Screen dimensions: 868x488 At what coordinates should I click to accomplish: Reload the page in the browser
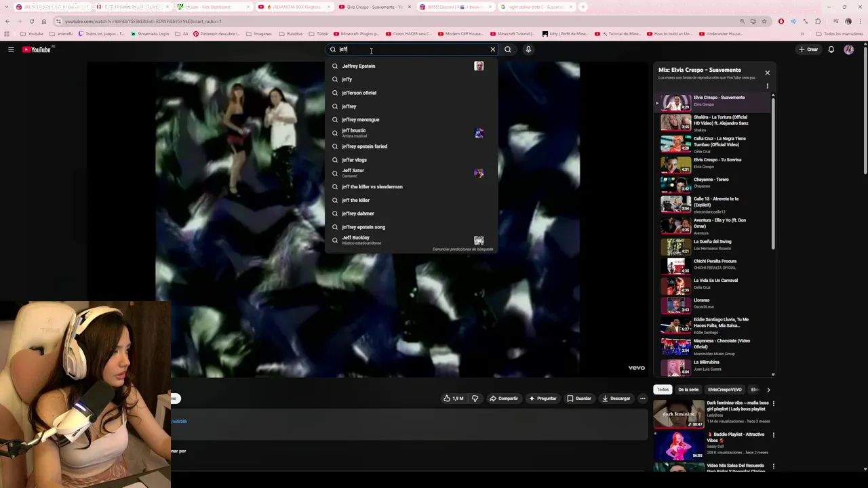tap(32, 21)
